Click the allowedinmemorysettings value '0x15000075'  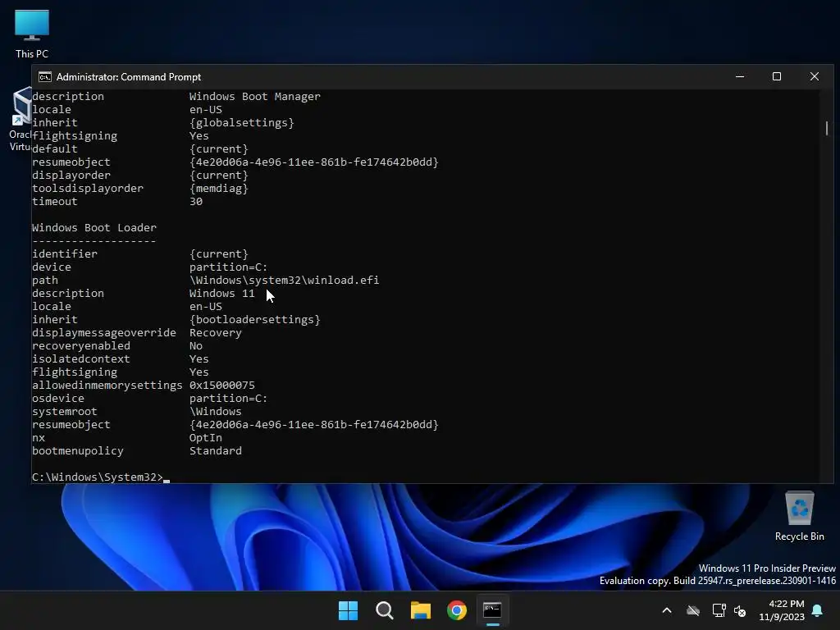point(221,386)
